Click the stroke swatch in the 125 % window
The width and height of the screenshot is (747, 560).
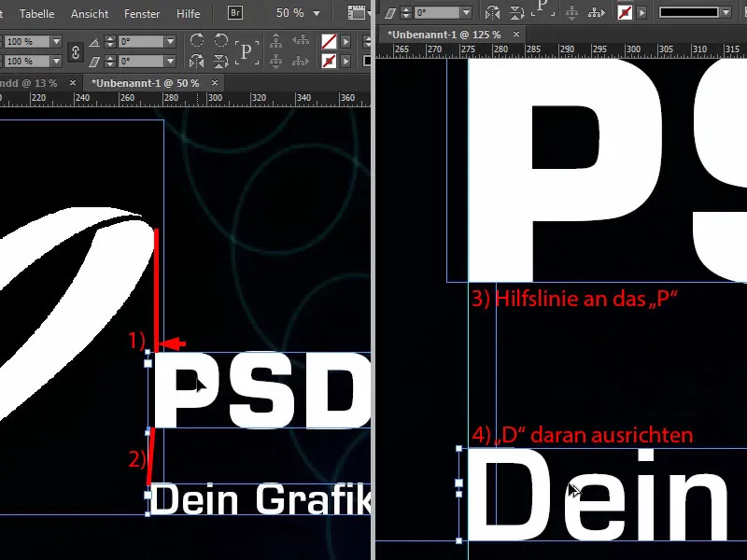[625, 13]
